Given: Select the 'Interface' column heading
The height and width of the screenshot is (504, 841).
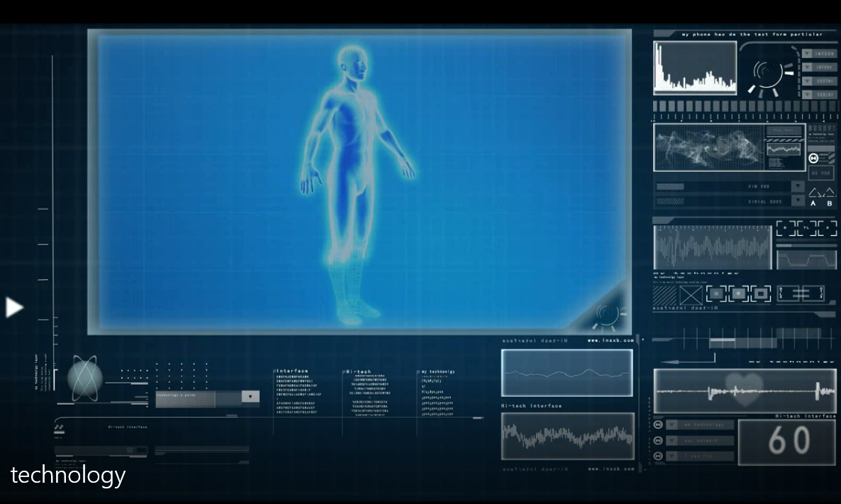Looking at the screenshot, I should tap(292, 371).
